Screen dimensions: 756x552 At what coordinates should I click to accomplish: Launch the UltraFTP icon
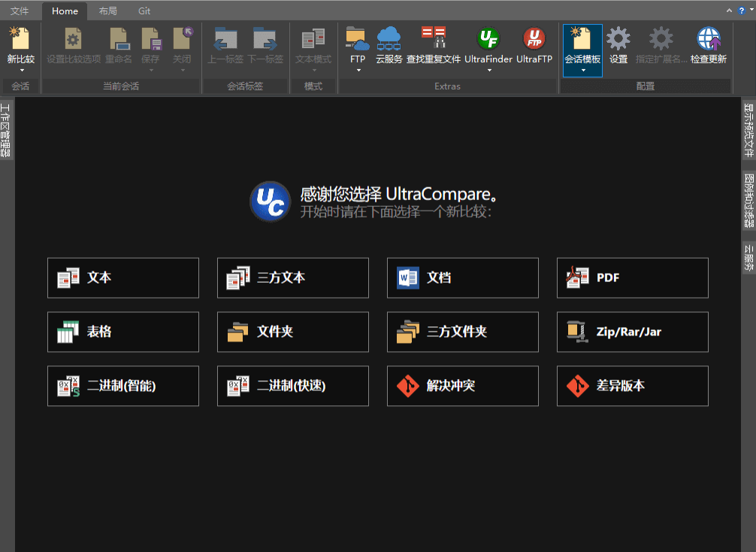tap(534, 38)
